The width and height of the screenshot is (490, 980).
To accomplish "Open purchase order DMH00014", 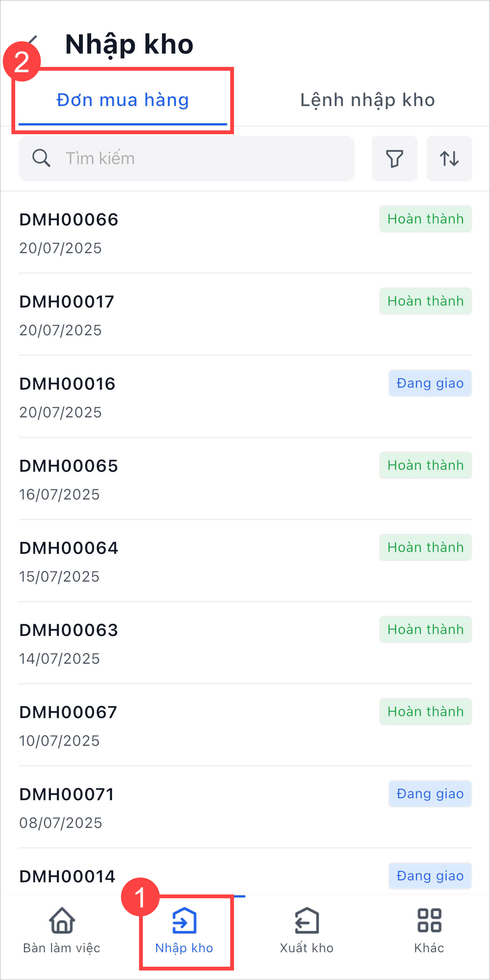I will tap(67, 877).
